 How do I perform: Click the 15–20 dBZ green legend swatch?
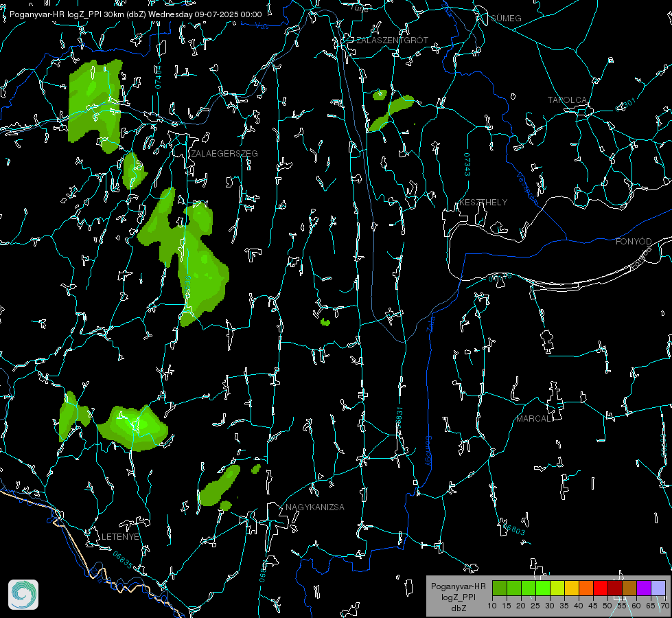coord(514,588)
